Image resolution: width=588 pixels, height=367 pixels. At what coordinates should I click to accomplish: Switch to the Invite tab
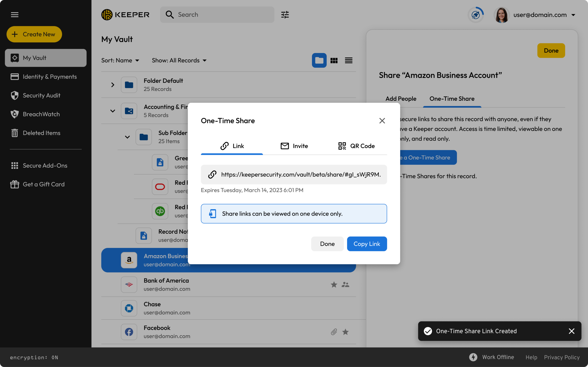[x=294, y=146]
